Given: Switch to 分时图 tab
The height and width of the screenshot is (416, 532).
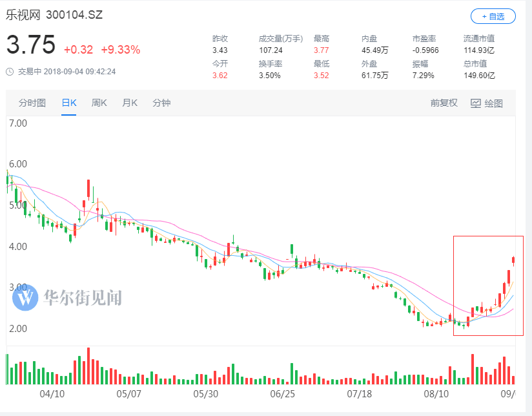Looking at the screenshot, I should (32, 103).
